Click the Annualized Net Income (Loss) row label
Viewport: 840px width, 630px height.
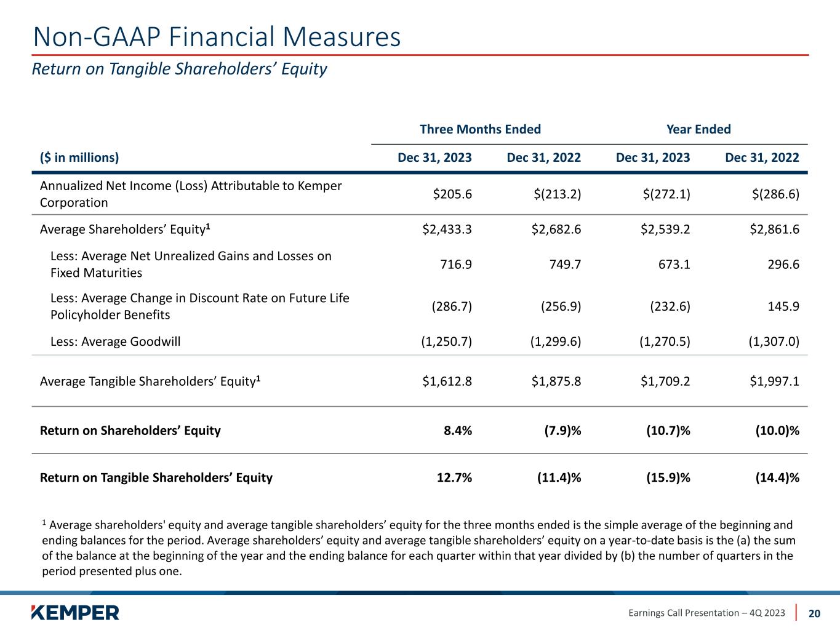tap(191, 194)
